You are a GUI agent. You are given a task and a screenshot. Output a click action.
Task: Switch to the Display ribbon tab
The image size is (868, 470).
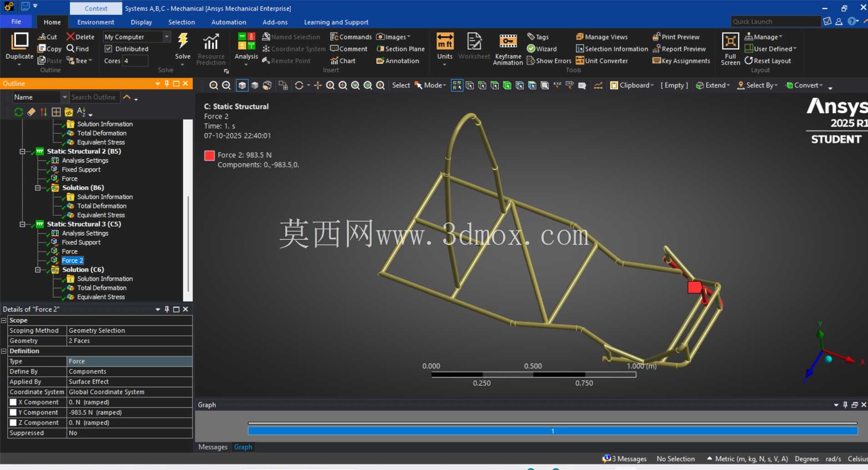(x=141, y=22)
